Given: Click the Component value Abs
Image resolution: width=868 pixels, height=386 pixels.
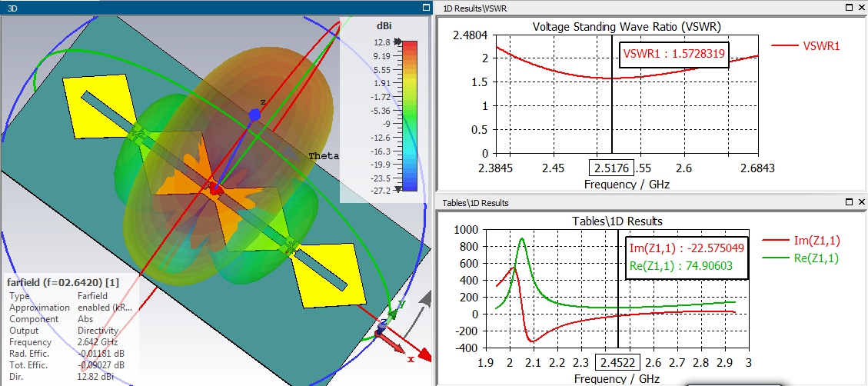Looking at the screenshot, I should click(x=85, y=319).
